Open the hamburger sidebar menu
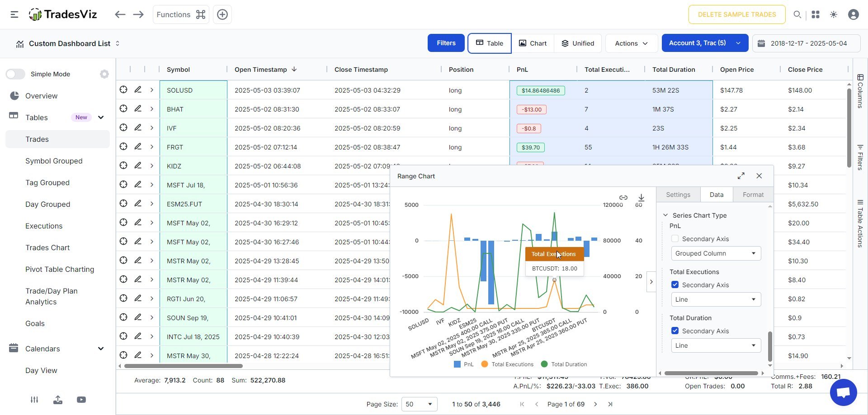 (x=14, y=14)
